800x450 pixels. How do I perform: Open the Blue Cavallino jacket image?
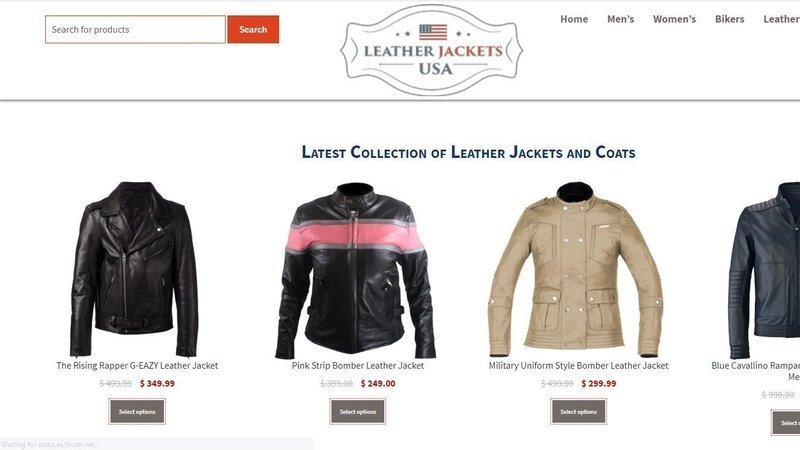pos(764,270)
